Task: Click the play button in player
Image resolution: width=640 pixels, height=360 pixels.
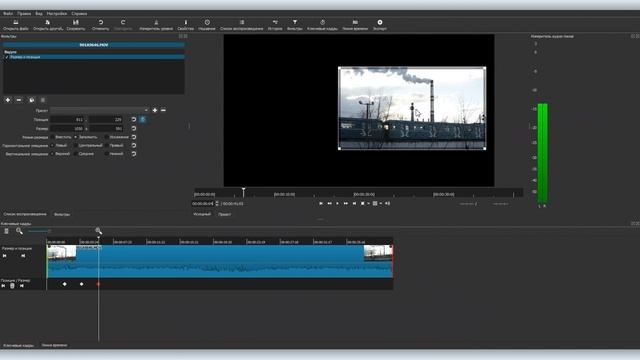Action: [337, 203]
